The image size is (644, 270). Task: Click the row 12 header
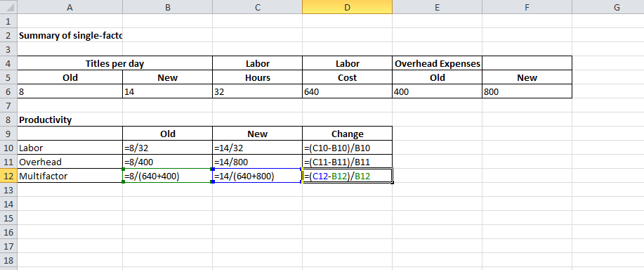click(x=8, y=176)
